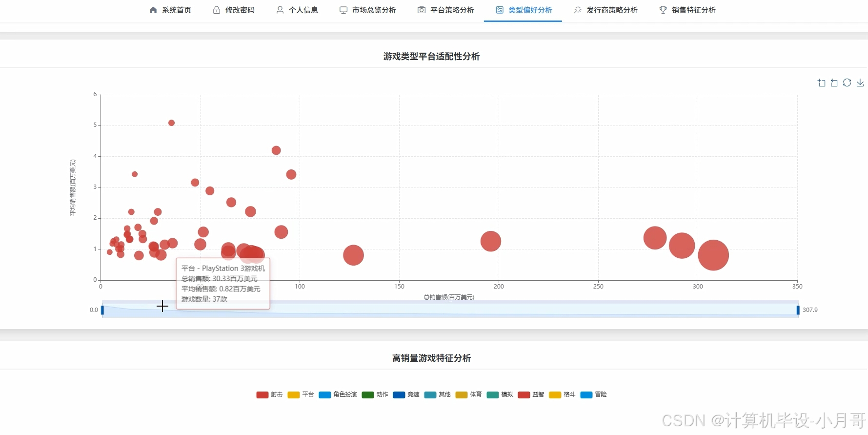Viewport: 868px width, 435px height.
Task: Select the 类型偏好分析 tab
Action: click(x=524, y=10)
